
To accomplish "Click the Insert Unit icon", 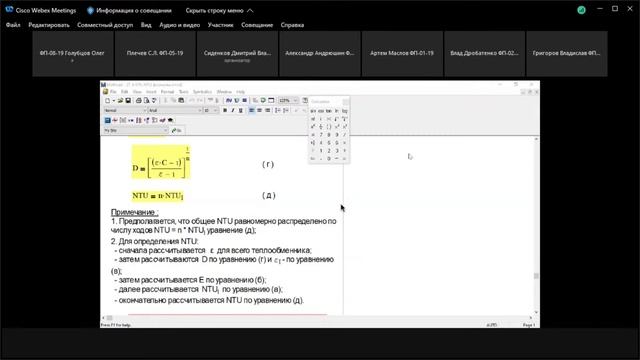I will (237, 100).
